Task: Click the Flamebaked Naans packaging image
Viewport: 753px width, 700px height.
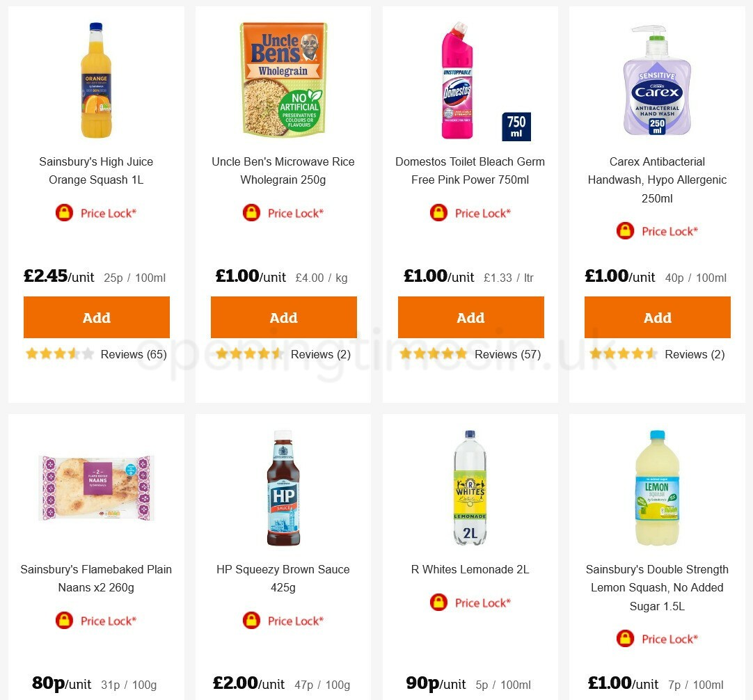Action: tap(96, 487)
